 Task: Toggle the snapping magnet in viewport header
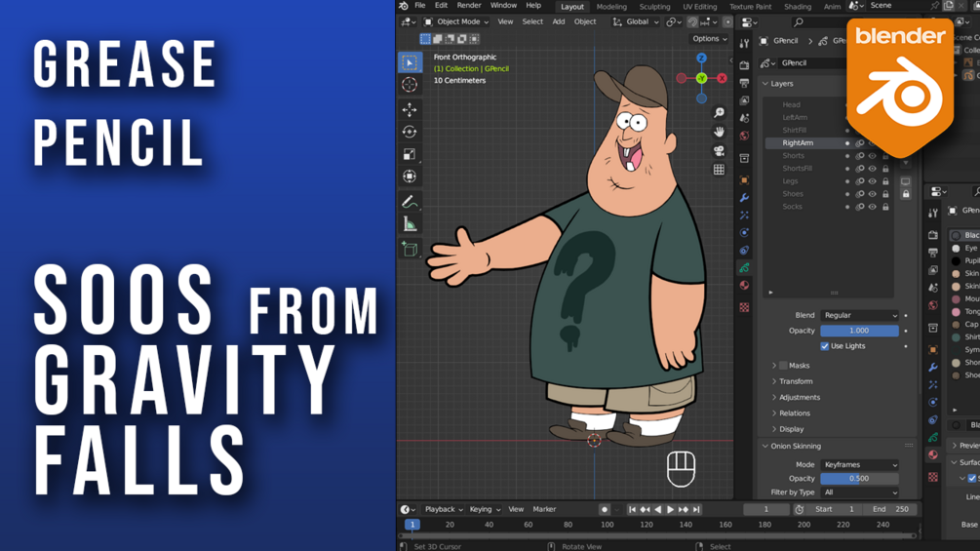tap(692, 21)
